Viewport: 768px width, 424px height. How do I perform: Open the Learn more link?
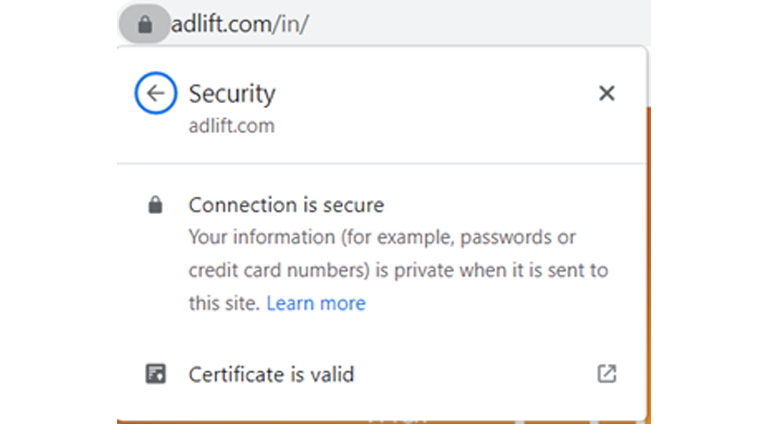[x=316, y=304]
